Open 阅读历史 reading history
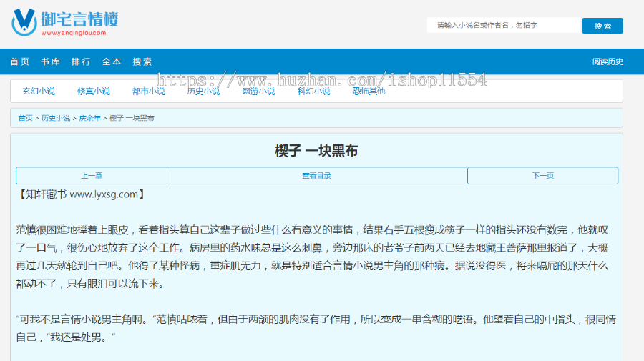Screen dimensions: 644x361 608,62
